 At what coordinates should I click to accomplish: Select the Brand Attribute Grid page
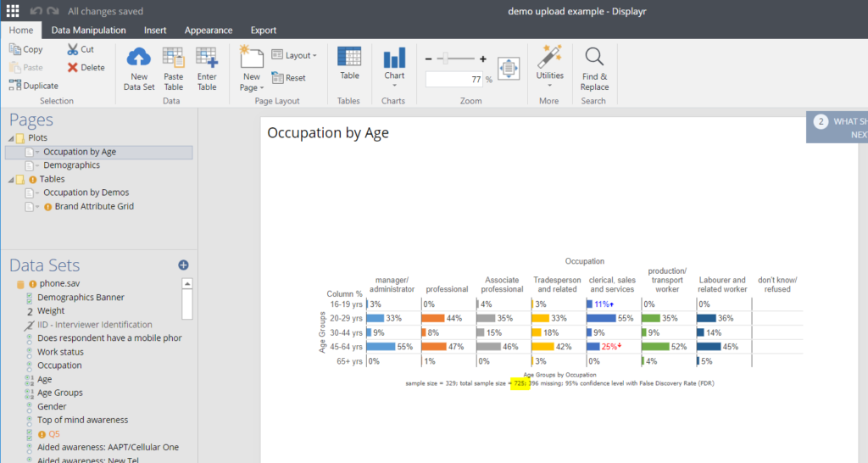click(x=94, y=206)
